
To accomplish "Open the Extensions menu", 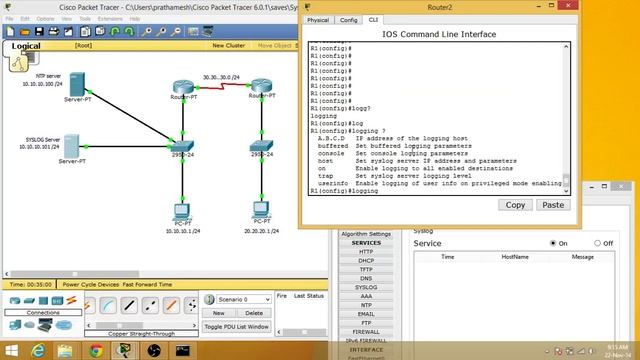I will (x=110, y=19).
